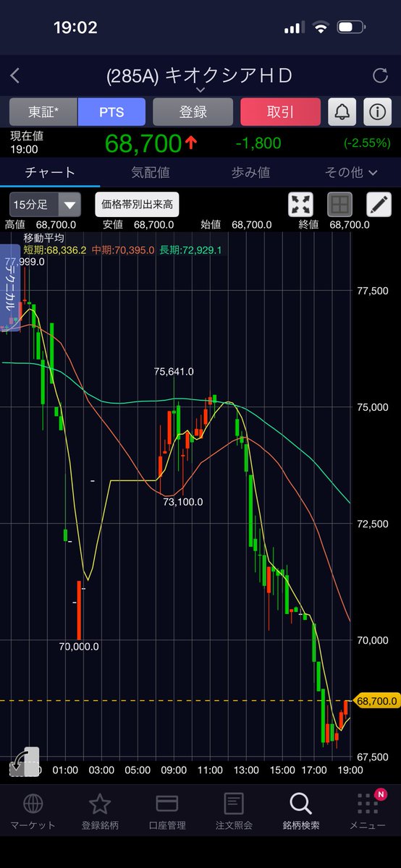Open テクニカル side panel tab

(x=9, y=287)
